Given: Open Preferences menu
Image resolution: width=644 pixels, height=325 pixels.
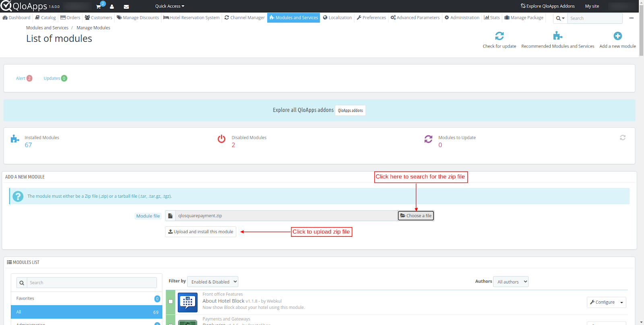Looking at the screenshot, I should (x=371, y=18).
